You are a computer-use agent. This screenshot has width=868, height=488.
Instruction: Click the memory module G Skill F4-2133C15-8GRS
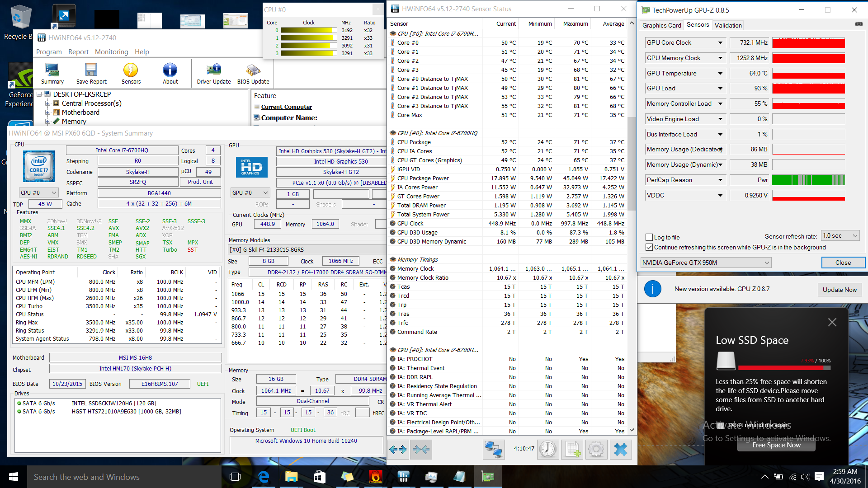[x=307, y=249]
